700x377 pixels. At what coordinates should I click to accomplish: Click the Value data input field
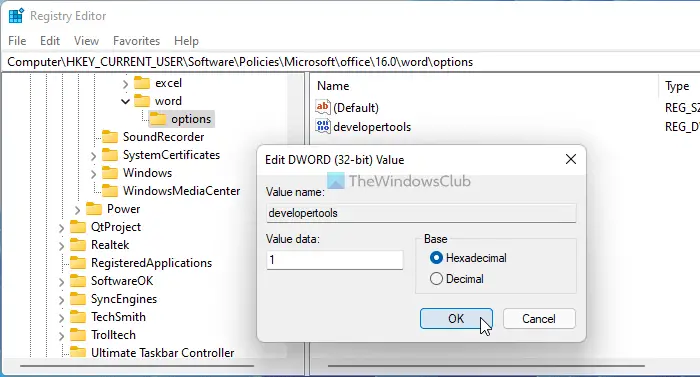334,260
